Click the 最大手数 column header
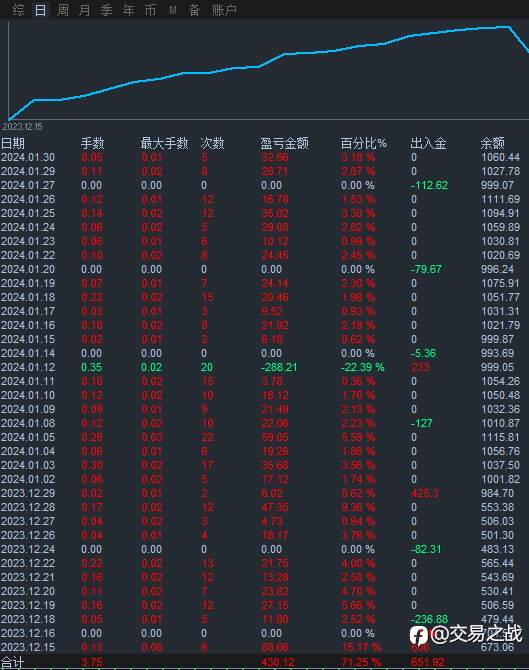Screen dimensions: 529x670 (165, 143)
